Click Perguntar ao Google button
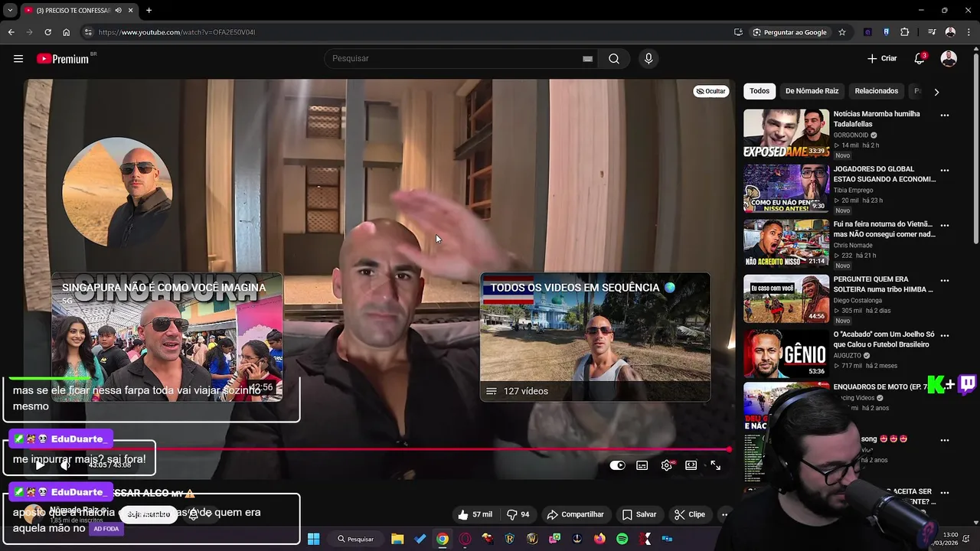The image size is (980, 551). (x=790, y=32)
